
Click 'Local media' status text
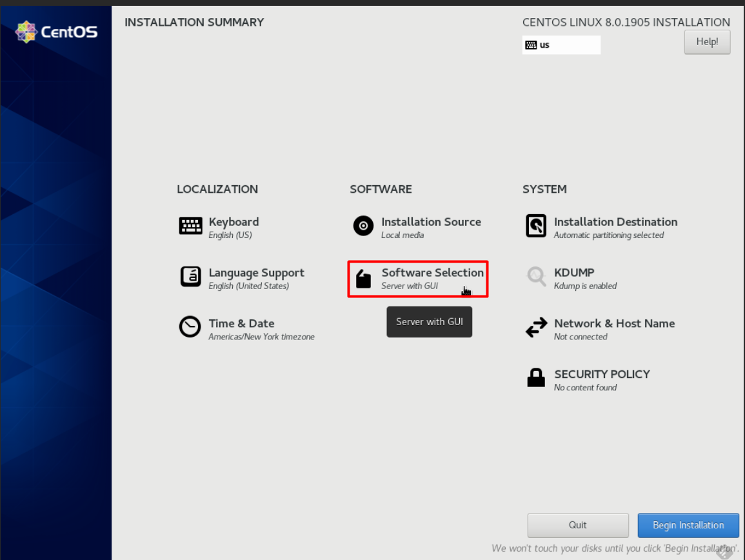(402, 235)
